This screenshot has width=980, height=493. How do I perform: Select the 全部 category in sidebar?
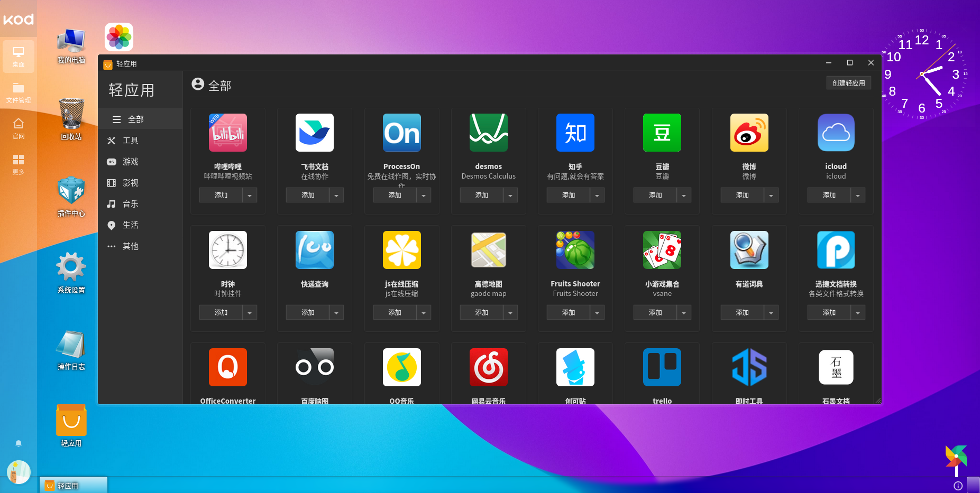click(x=141, y=119)
